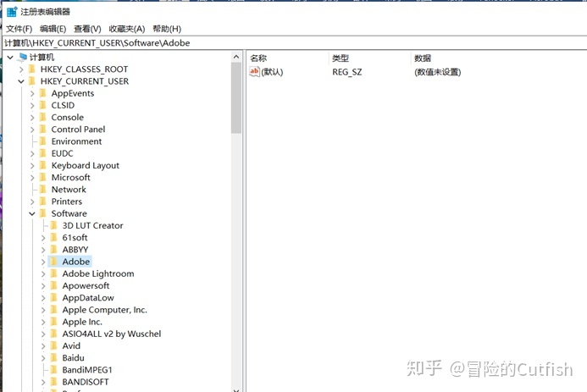The image size is (587, 392).
Task: Click the REG_SZ type cell
Action: point(346,72)
